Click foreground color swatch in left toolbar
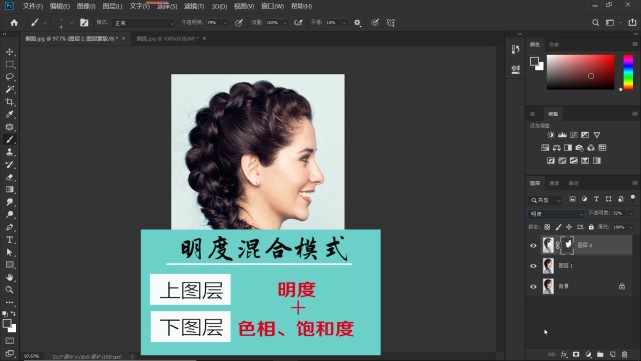Viewport: 641px width, 361px height. 7,324
